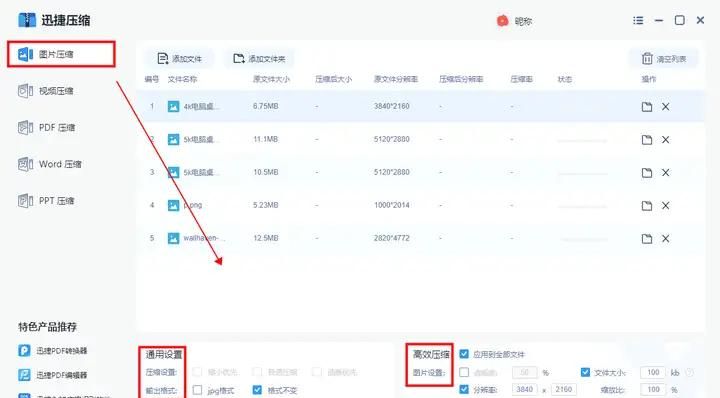Screen dimensions: 720x398
Task: Open the 图片压缩 image compression section
Action: coord(61,54)
